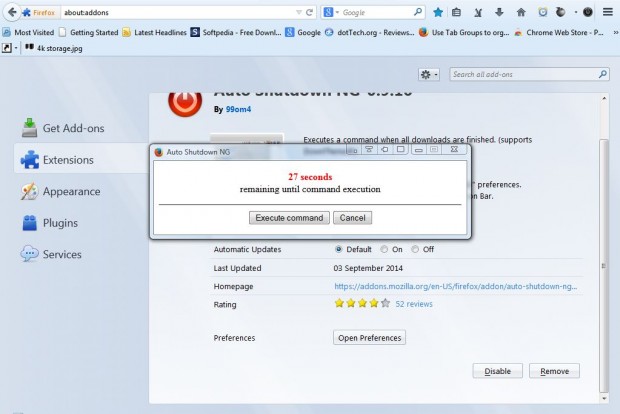Screen dimensions: 620x414
Task: Click the address bar showing about:addons
Action: pos(178,12)
